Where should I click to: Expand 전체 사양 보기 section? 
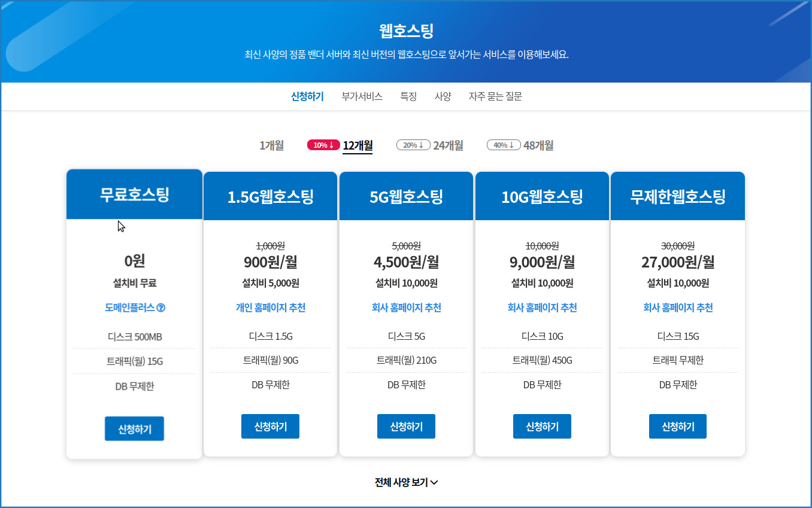click(406, 483)
